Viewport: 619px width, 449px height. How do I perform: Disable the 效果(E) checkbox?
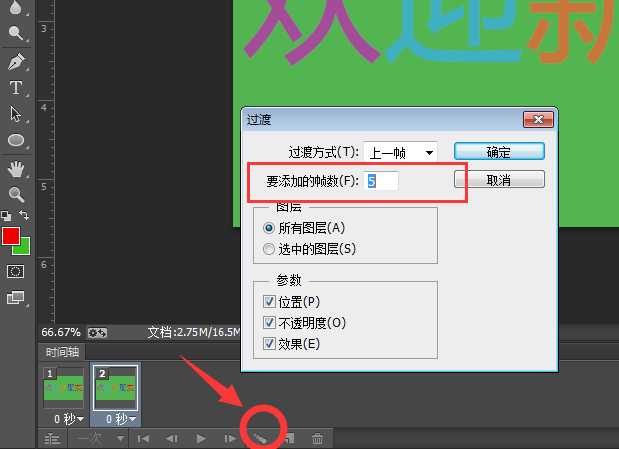pyautogui.click(x=267, y=343)
